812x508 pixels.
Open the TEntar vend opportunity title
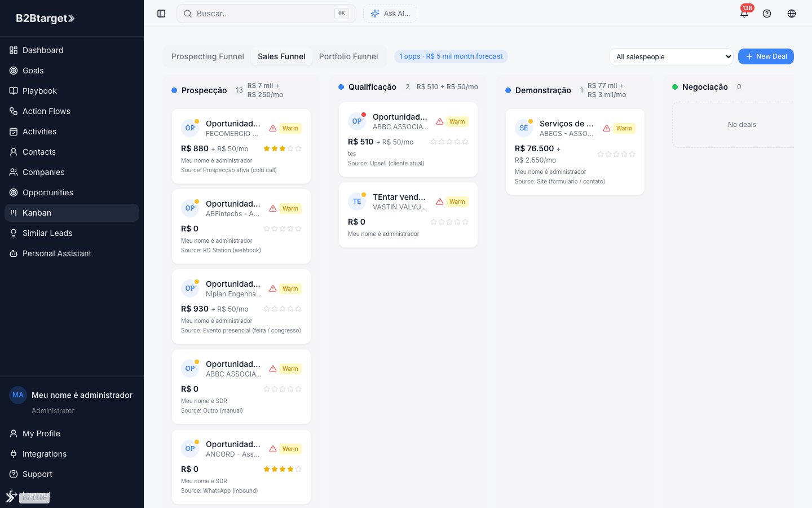coord(399,197)
